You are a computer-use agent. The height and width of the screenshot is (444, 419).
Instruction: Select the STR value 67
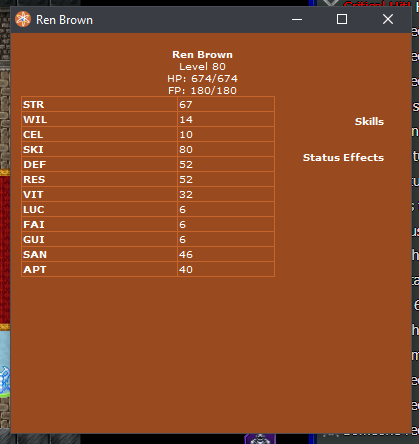click(x=185, y=105)
